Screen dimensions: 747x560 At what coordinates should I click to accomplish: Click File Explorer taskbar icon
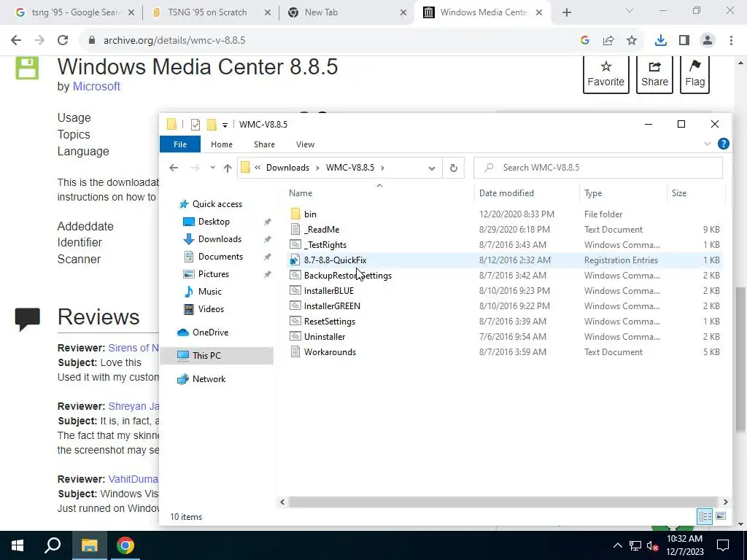89,545
